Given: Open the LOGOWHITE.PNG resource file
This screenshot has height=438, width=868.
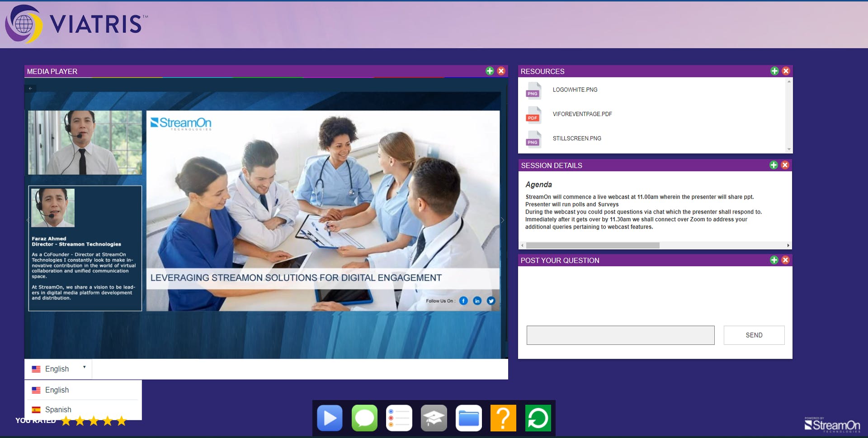Looking at the screenshot, I should point(575,90).
